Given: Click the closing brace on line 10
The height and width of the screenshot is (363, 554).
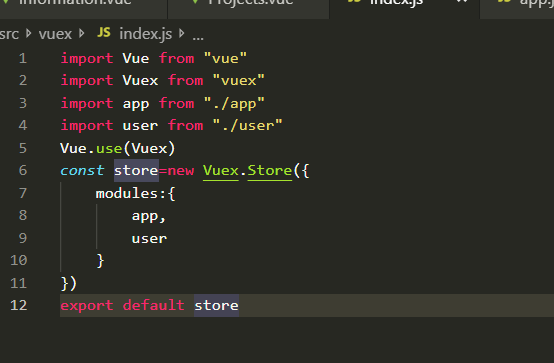Looking at the screenshot, I should pyautogui.click(x=100, y=261).
